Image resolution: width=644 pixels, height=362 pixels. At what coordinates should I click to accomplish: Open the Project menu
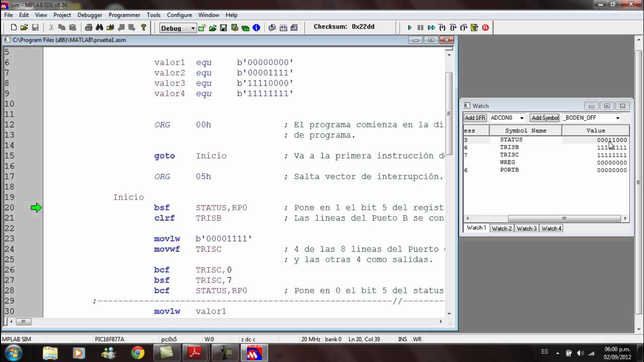point(62,15)
